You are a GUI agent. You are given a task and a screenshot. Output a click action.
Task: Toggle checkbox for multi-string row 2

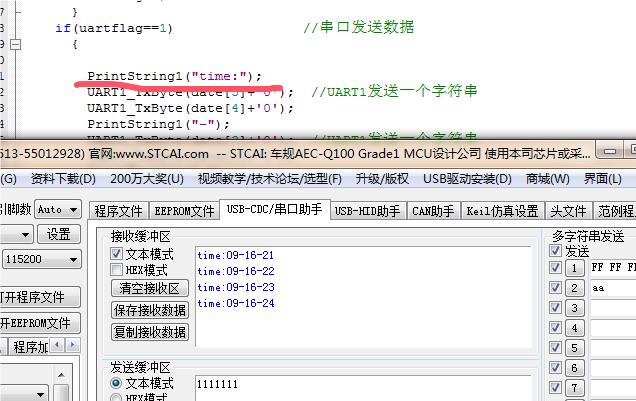click(555, 287)
